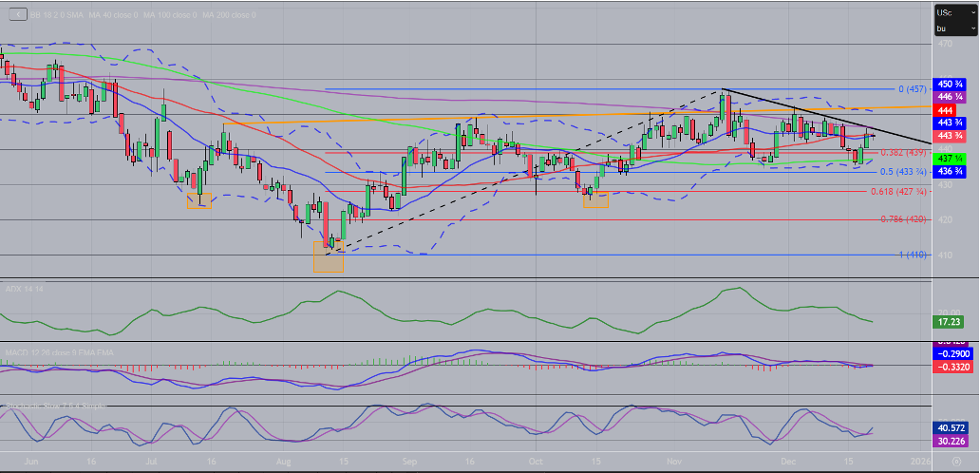Open the USc currency dropdown
The width and height of the screenshot is (980, 473).
click(x=956, y=12)
